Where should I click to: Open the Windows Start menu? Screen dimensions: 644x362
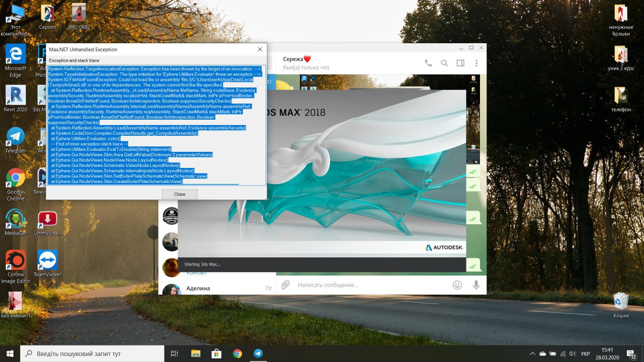point(10,353)
